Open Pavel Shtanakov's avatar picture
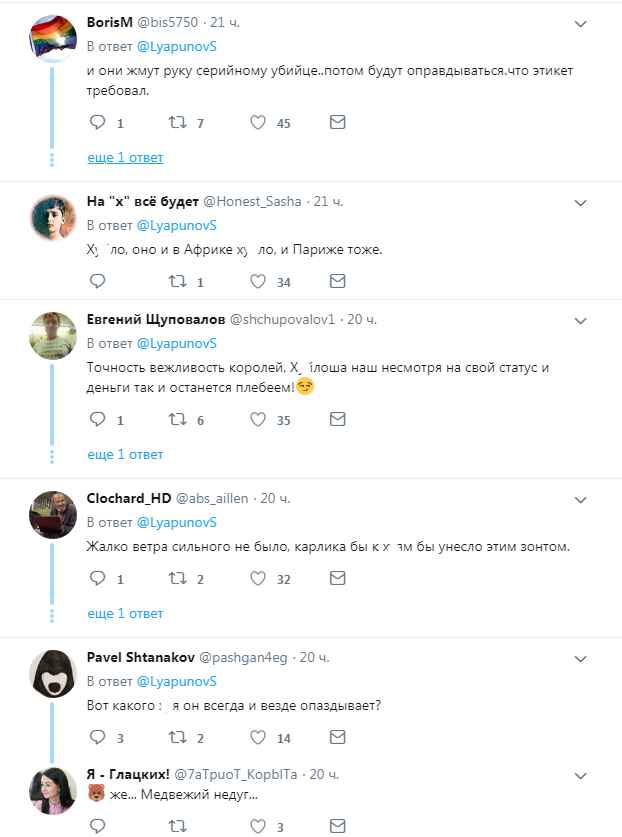This screenshot has width=622, height=837. pyautogui.click(x=53, y=674)
